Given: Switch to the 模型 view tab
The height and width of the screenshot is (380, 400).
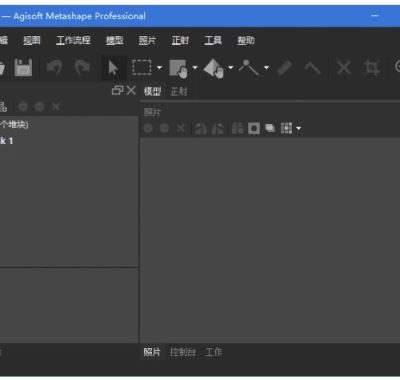Looking at the screenshot, I should pyautogui.click(x=152, y=91).
